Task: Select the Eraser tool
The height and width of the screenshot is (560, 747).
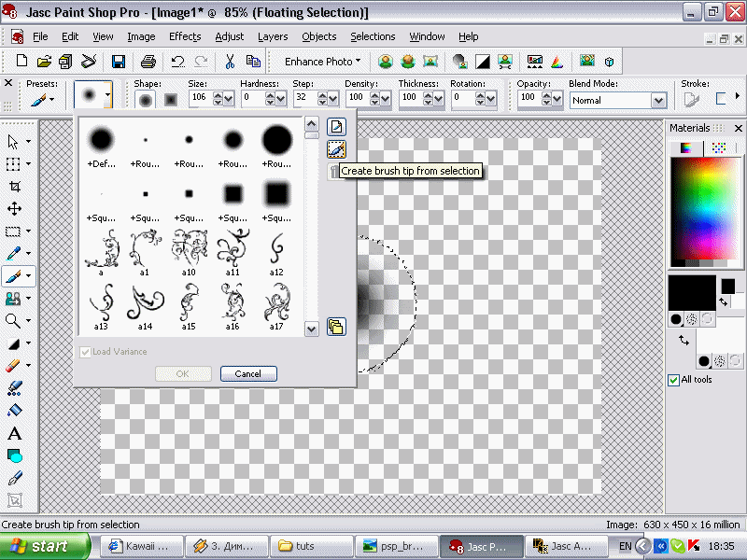Action: click(x=13, y=365)
